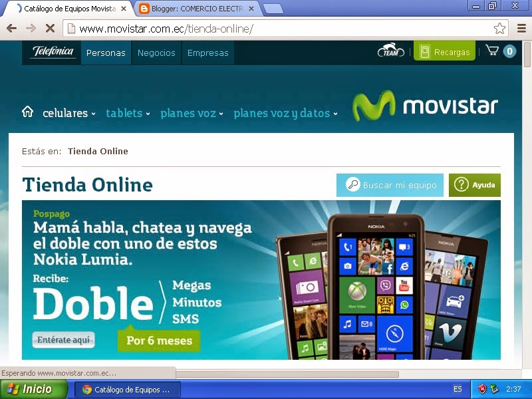
Task: Open the planes voz dropdown
Action: pyautogui.click(x=192, y=113)
